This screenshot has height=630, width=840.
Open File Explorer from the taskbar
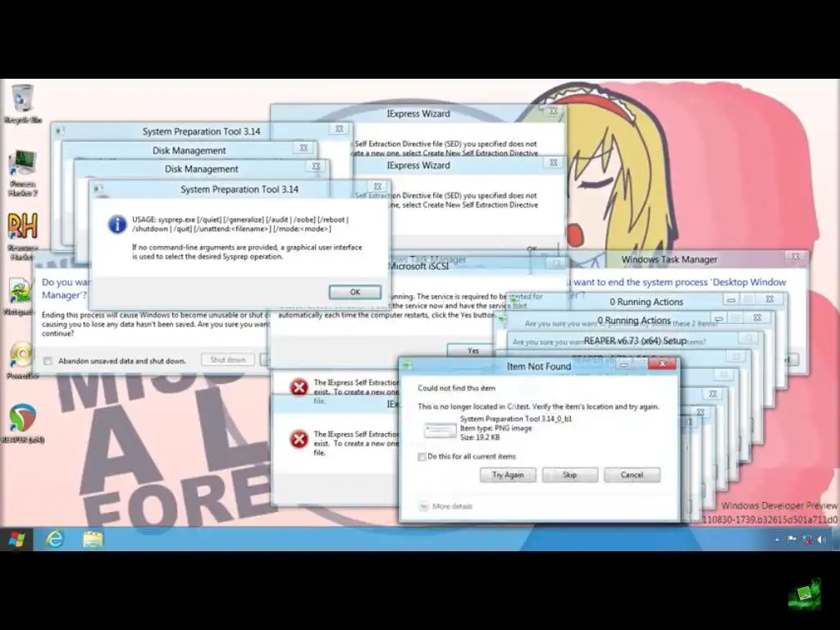(x=93, y=540)
